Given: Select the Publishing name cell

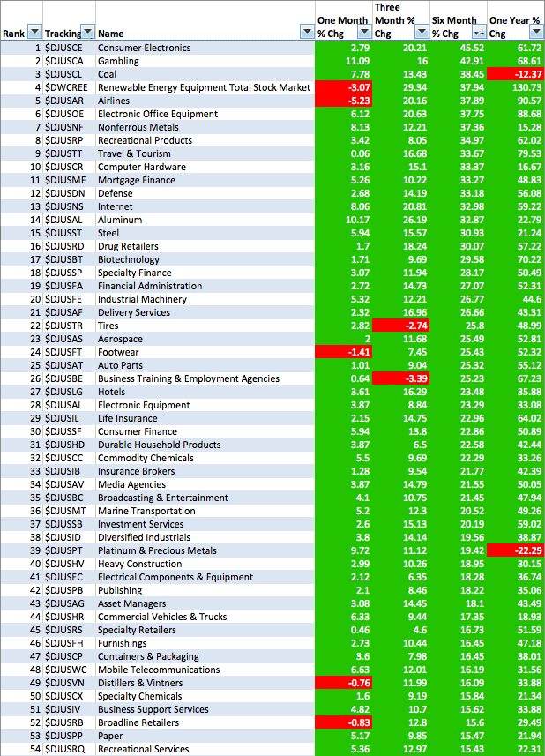Looking at the screenshot, I should [x=205, y=590].
